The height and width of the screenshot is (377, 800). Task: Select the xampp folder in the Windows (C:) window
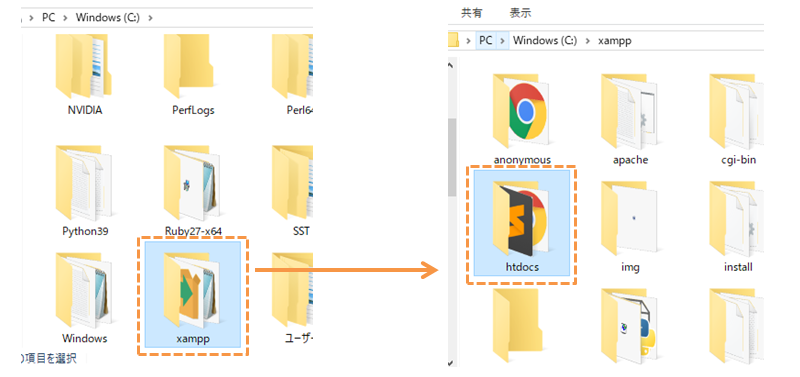click(193, 295)
